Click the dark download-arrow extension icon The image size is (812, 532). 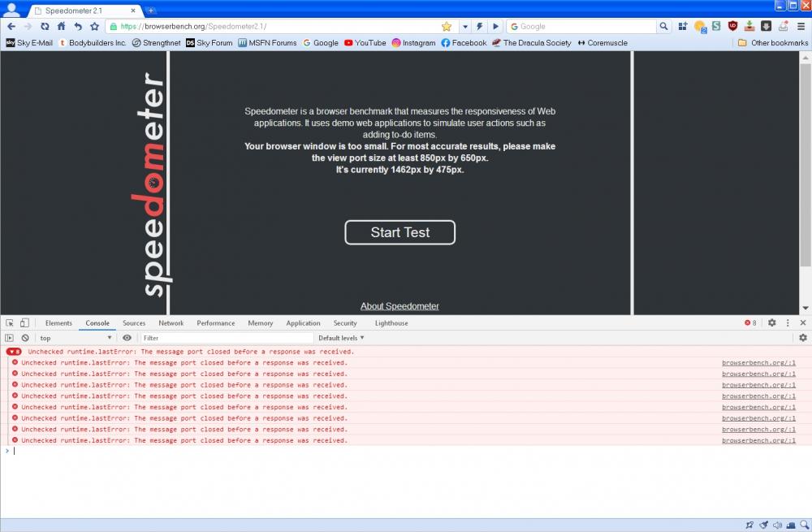coord(767,26)
